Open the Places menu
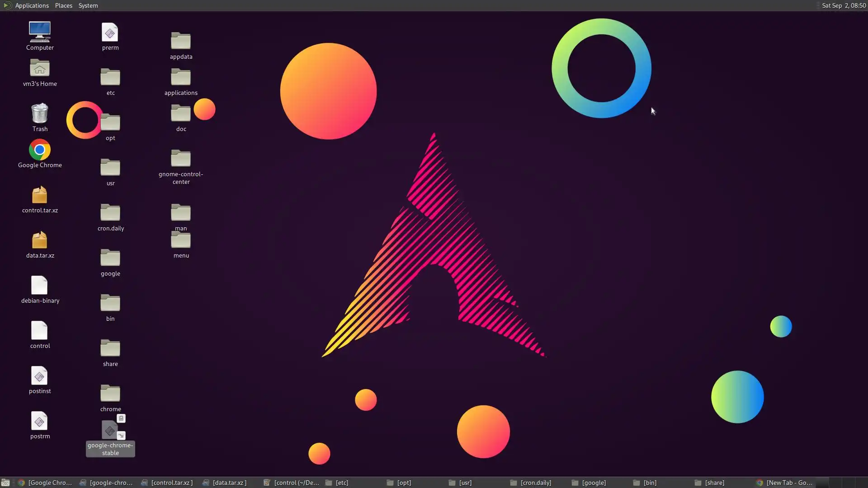This screenshot has height=488, width=868. (64, 5)
